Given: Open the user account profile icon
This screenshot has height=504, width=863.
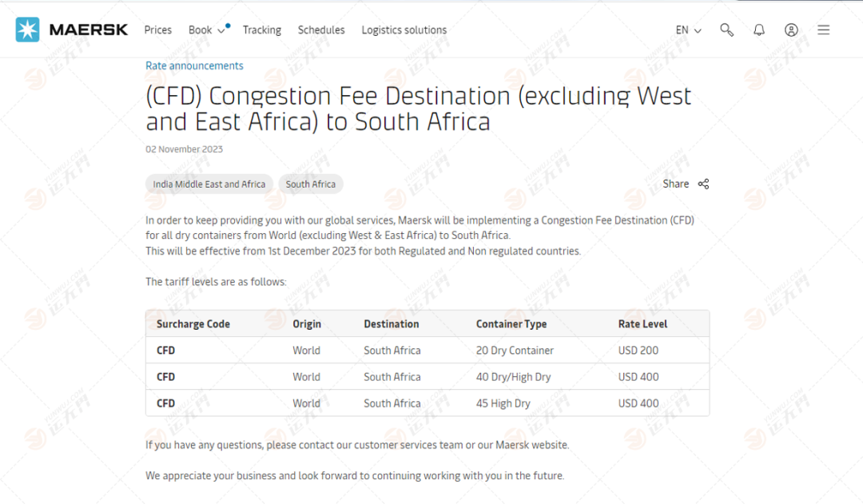Looking at the screenshot, I should tap(791, 30).
